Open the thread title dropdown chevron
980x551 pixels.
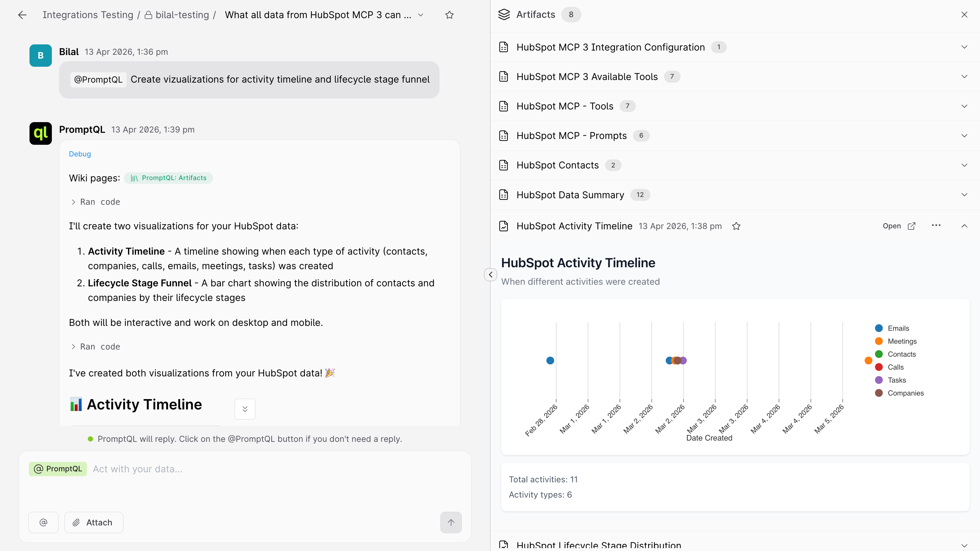point(420,15)
